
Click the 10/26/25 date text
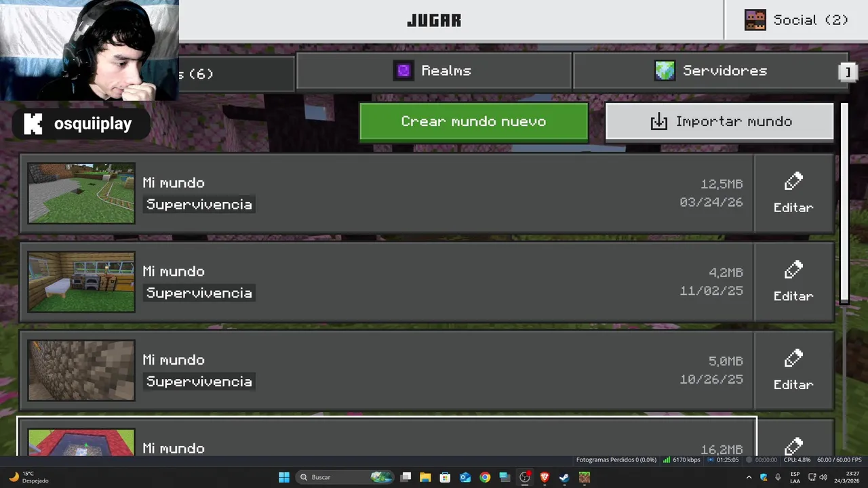pos(711,380)
